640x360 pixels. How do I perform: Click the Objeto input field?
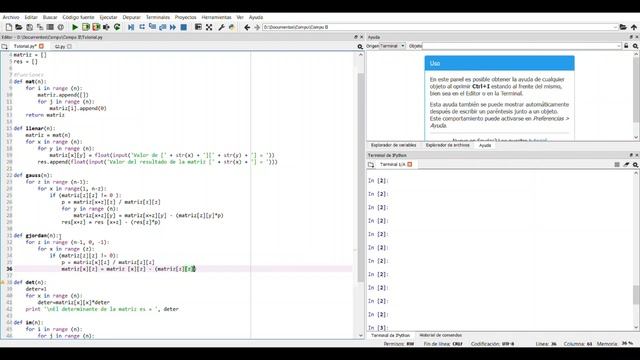[519, 46]
